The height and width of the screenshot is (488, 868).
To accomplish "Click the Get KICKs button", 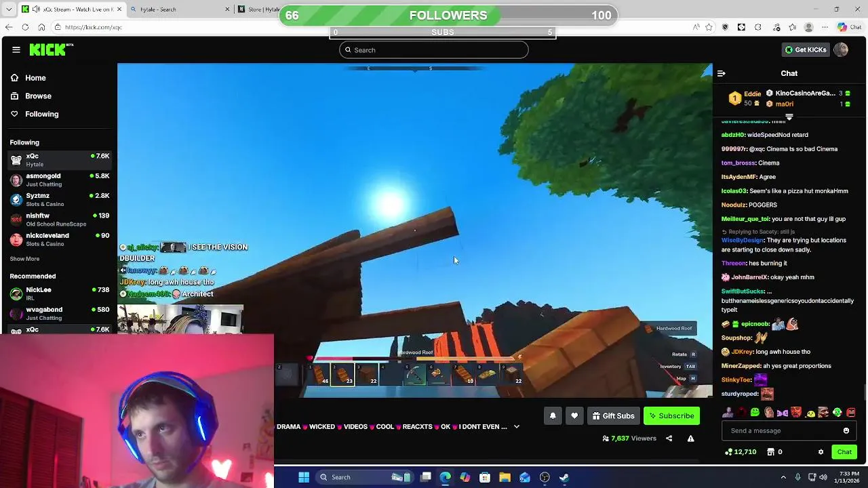I will click(806, 49).
